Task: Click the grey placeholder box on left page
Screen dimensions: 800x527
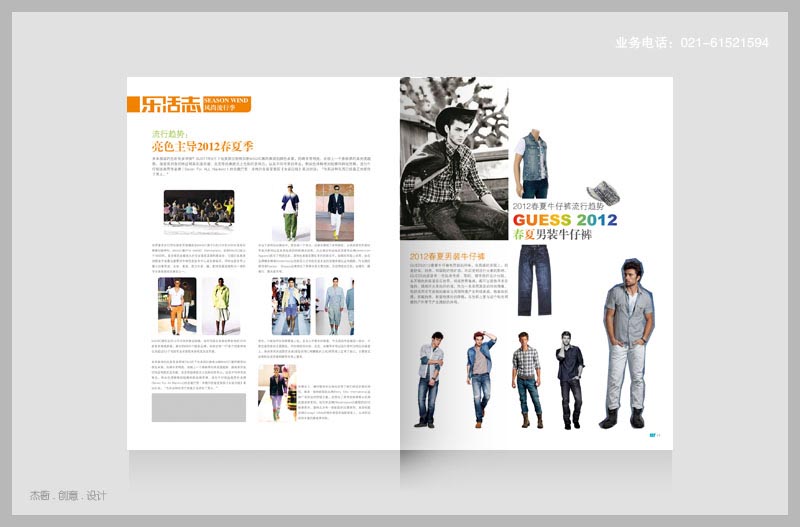Action: pos(198,407)
